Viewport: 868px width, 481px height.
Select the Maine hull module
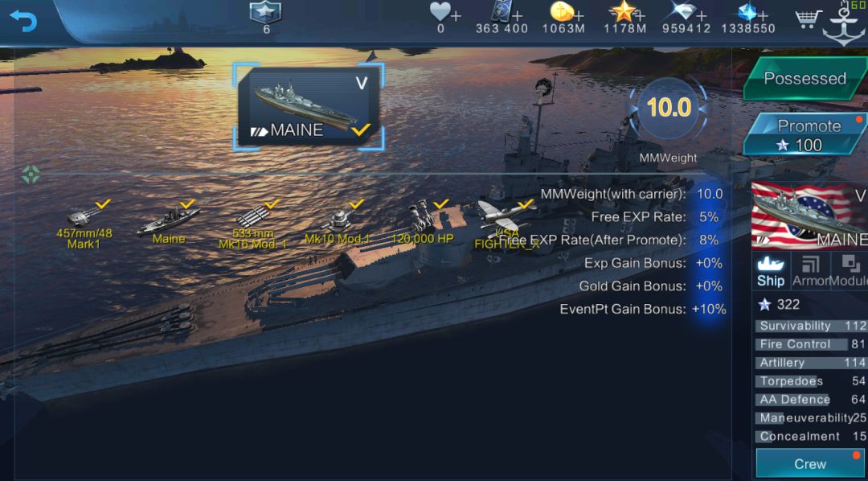click(x=169, y=224)
